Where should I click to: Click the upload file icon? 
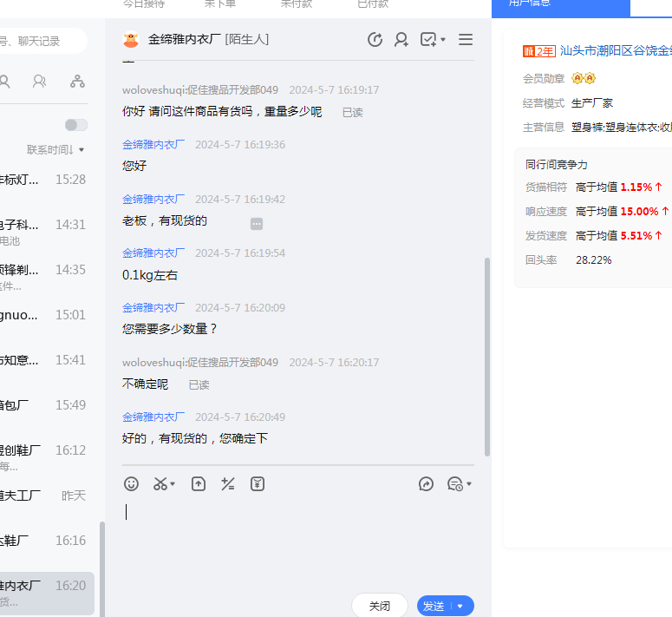pyautogui.click(x=199, y=484)
